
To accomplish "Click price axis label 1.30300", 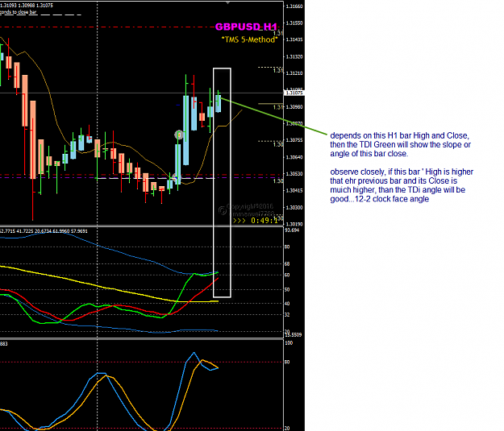I will coord(294,208).
